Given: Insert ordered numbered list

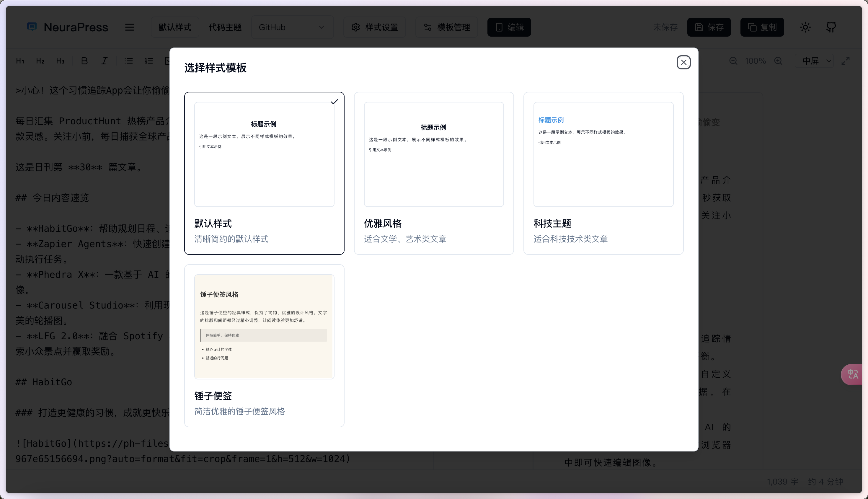Looking at the screenshot, I should click(149, 61).
